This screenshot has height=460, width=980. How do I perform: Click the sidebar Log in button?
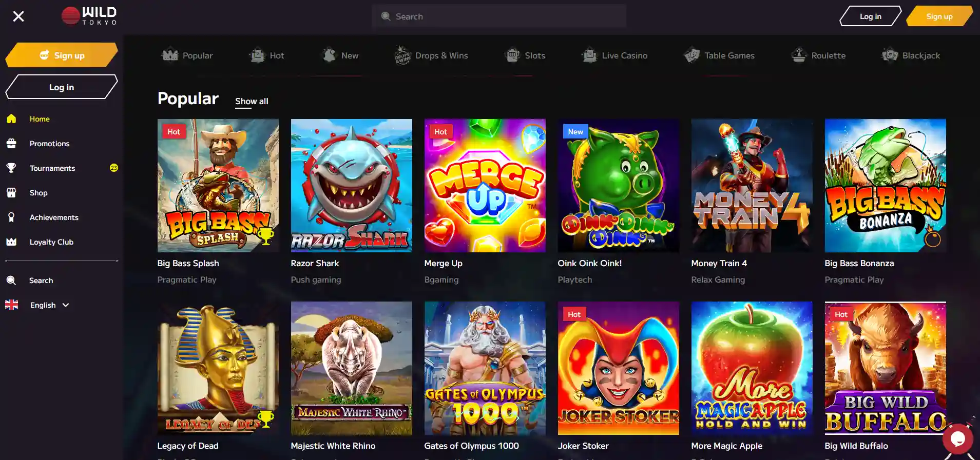click(62, 87)
